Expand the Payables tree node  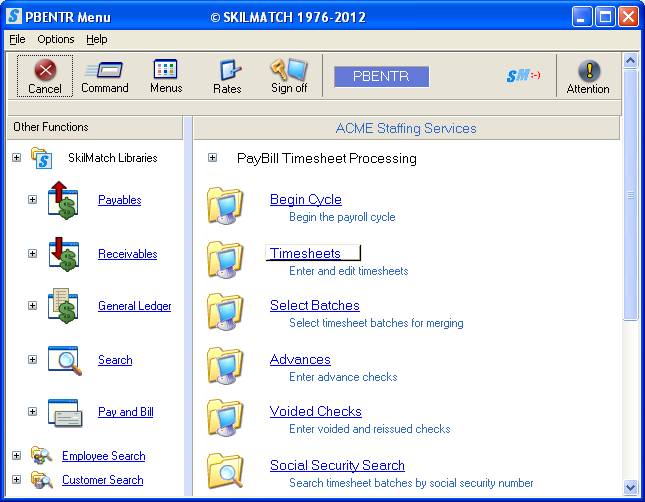(x=32, y=200)
